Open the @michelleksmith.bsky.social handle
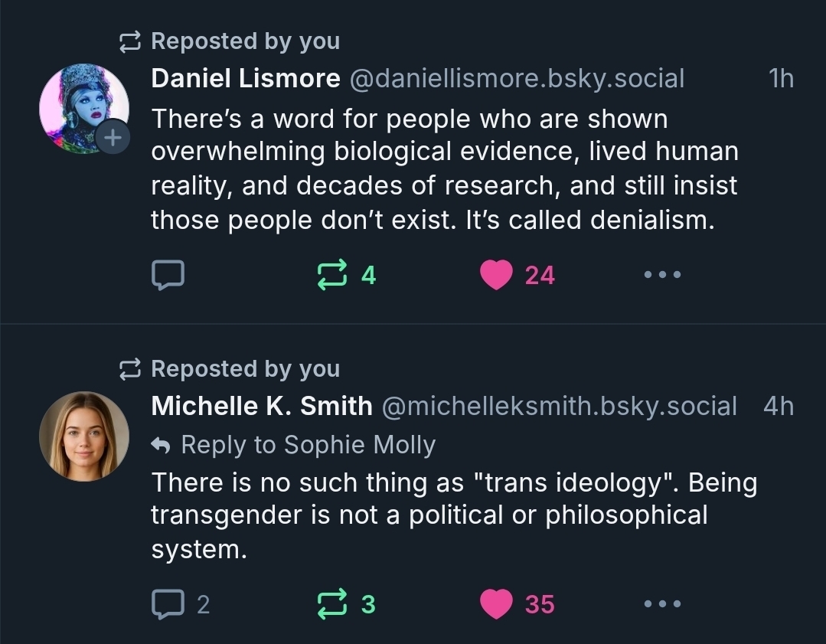The image size is (826, 644). (558, 406)
